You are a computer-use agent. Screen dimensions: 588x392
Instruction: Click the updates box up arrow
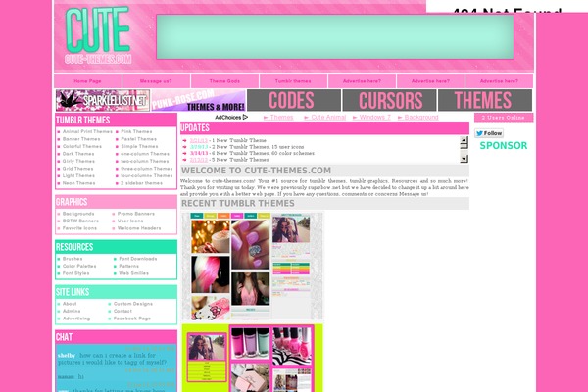(464, 141)
